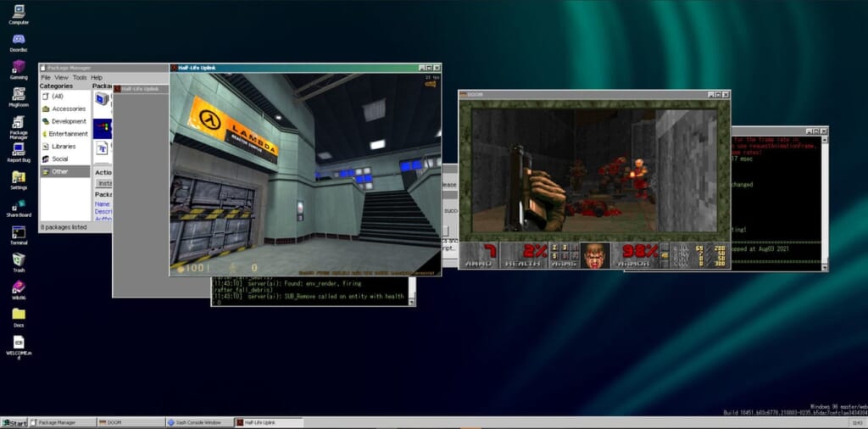Select the Development category

(69, 121)
